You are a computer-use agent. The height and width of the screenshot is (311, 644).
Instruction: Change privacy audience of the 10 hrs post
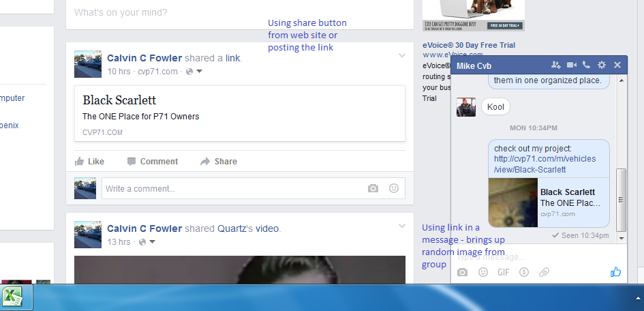coord(195,72)
